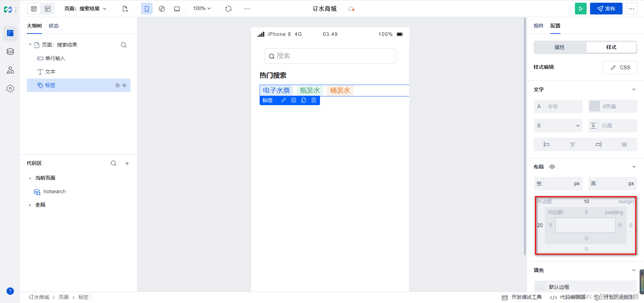The width and height of the screenshot is (644, 303).
Task: Open 代码编辑器 in the status bar
Action: (568, 297)
